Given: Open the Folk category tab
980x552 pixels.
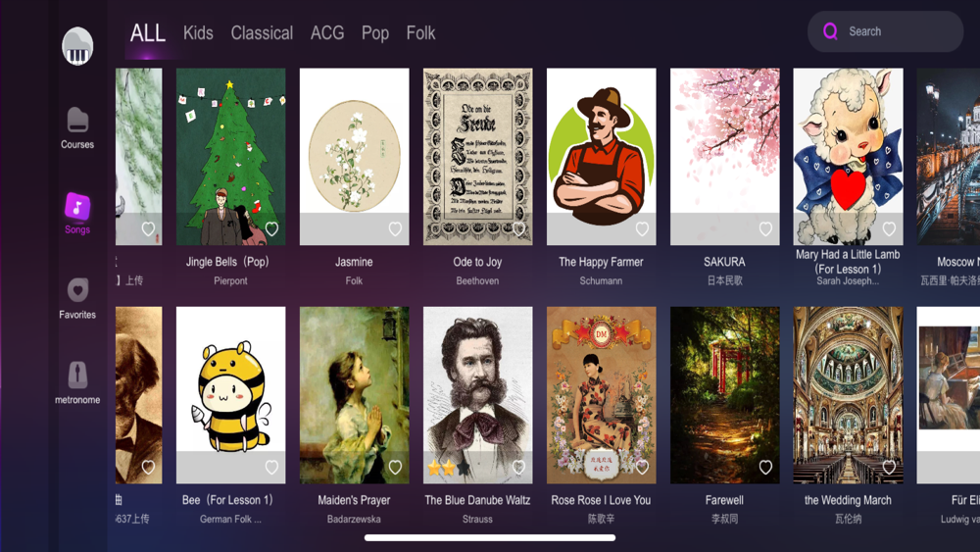Looking at the screenshot, I should click(x=420, y=32).
